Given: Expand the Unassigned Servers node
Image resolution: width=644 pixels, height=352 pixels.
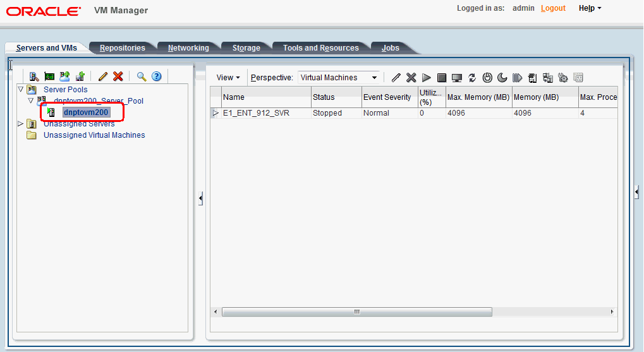Looking at the screenshot, I should click(x=20, y=124).
